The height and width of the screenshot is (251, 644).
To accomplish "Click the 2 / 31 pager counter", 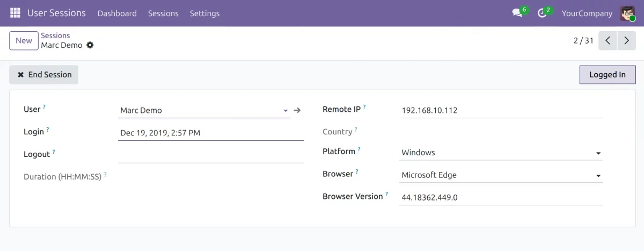I will coord(583,40).
